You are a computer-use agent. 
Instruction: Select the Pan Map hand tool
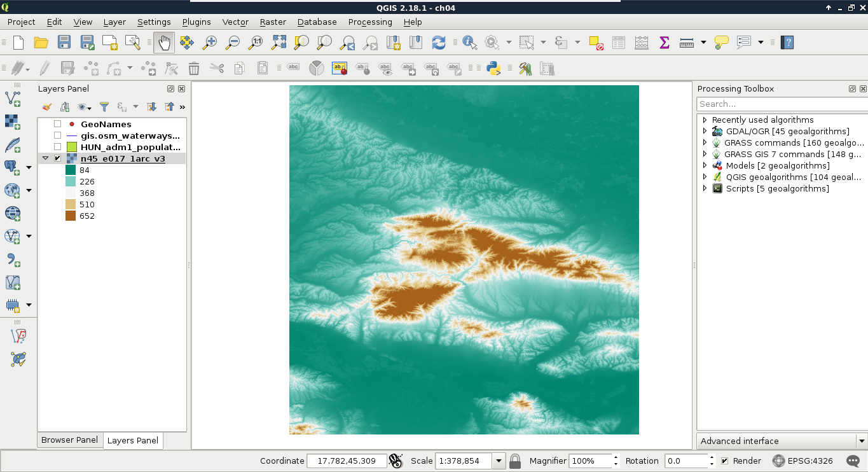coord(163,43)
